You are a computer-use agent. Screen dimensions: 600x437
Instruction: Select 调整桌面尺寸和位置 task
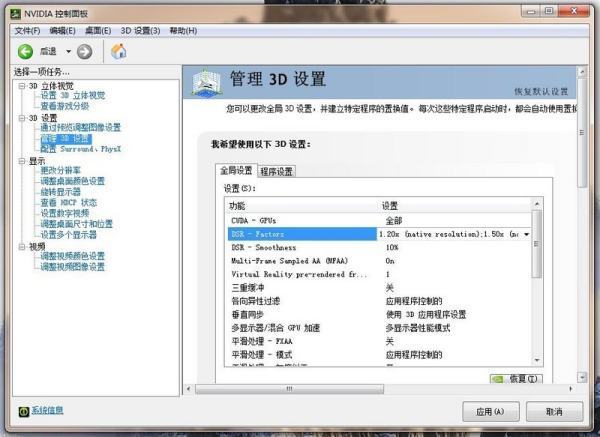tap(77, 224)
